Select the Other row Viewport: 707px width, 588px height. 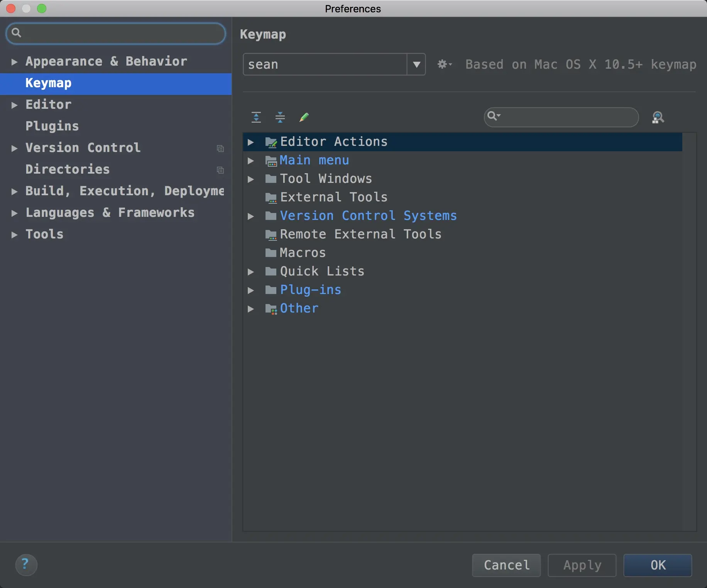pyautogui.click(x=463, y=309)
